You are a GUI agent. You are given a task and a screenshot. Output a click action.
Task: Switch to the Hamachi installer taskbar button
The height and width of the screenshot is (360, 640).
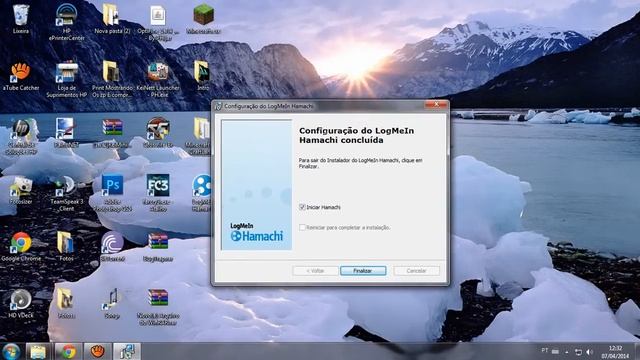127,351
